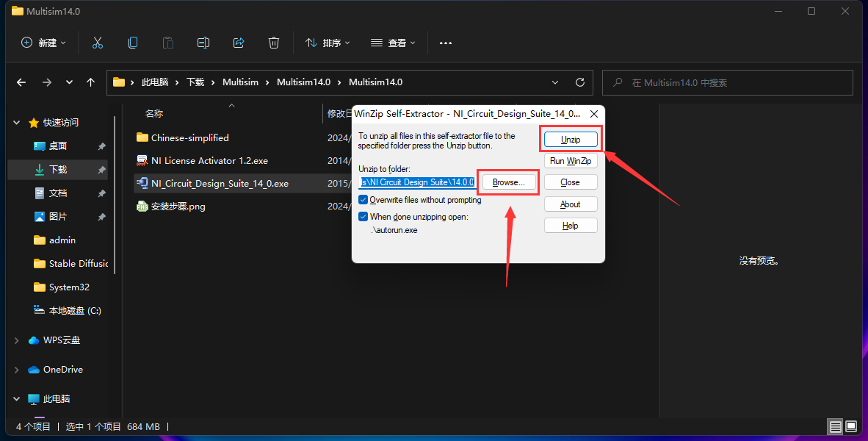
Task: Click the Unzip button
Action: [571, 140]
